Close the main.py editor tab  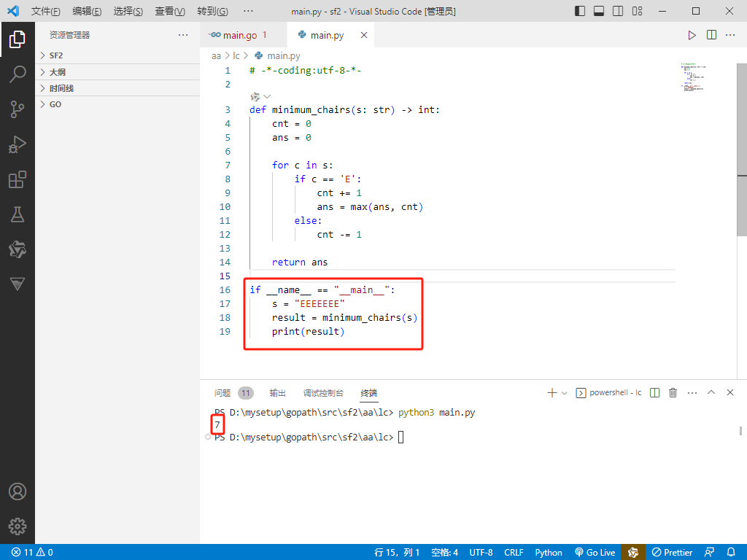click(364, 35)
